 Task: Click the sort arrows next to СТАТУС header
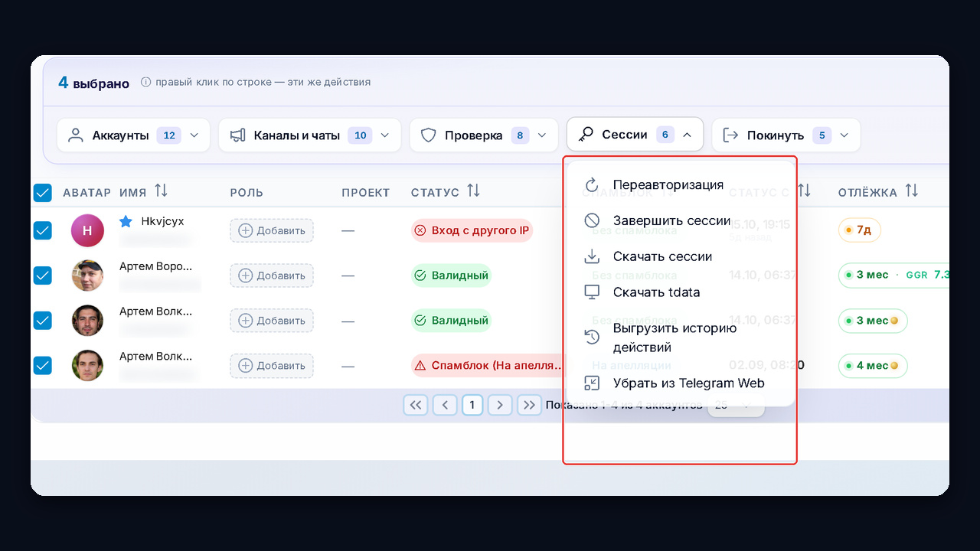point(474,191)
